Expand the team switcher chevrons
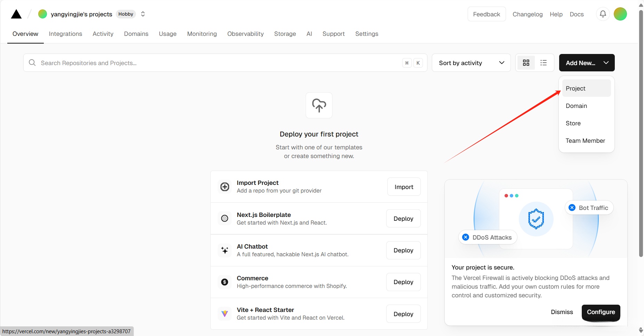 [x=143, y=14]
